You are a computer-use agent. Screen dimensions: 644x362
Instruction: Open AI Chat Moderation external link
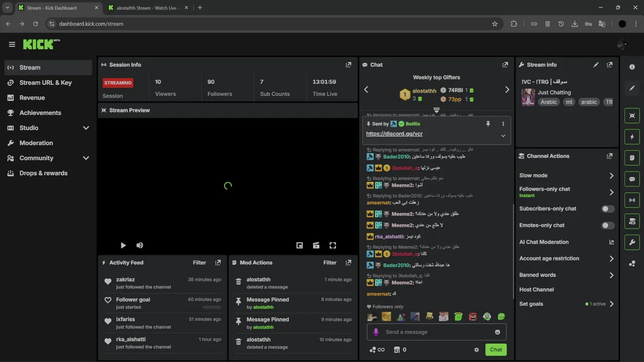pyautogui.click(x=611, y=242)
